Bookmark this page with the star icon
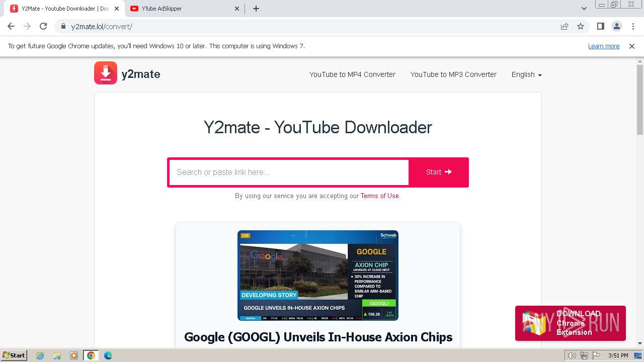This screenshot has height=362, width=644. coord(581,26)
